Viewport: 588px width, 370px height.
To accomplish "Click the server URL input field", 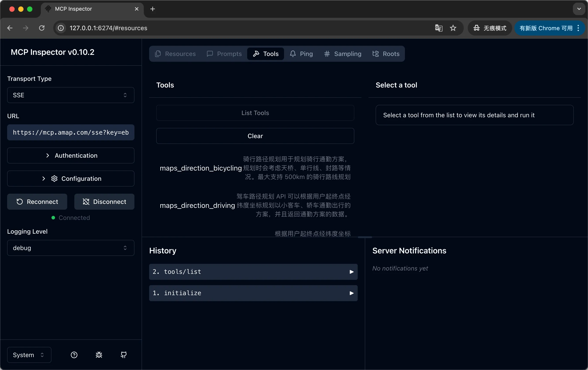I will tap(71, 132).
